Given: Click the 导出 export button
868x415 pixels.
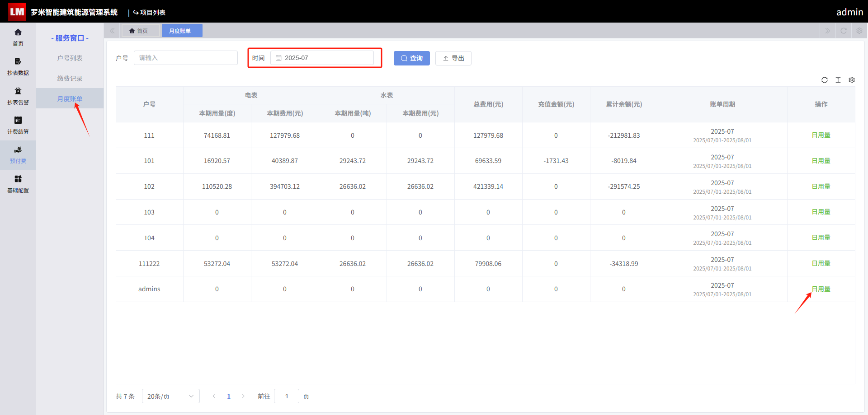Looking at the screenshot, I should click(x=453, y=58).
